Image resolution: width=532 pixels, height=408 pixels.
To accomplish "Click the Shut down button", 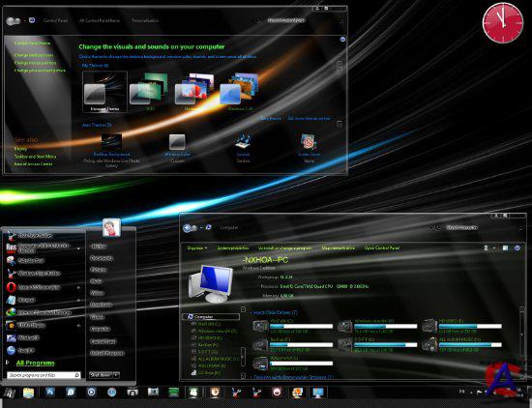I will click(x=101, y=375).
